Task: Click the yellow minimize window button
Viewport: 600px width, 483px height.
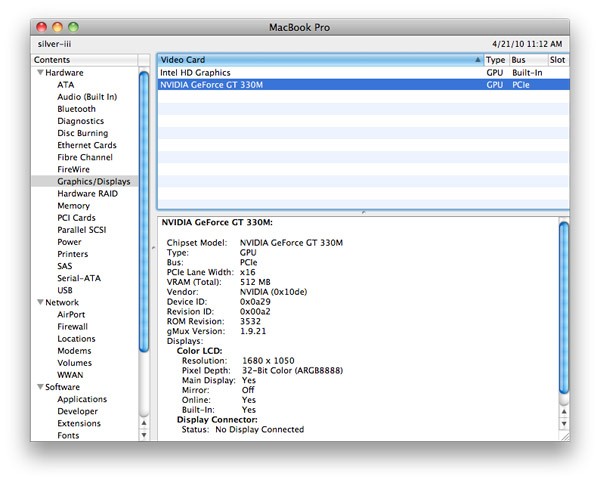Action: [57, 27]
